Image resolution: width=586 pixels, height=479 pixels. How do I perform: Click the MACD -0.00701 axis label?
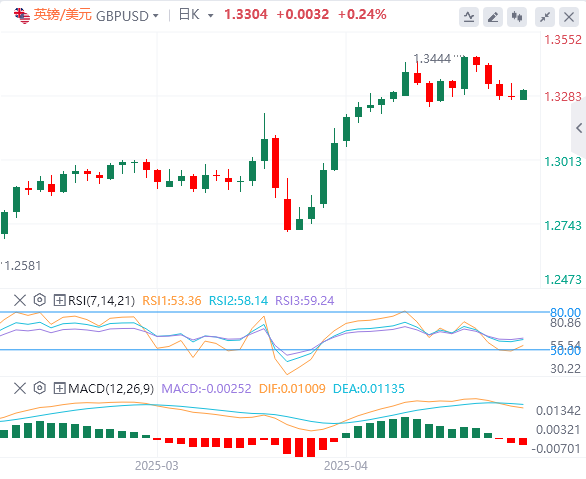click(x=556, y=448)
